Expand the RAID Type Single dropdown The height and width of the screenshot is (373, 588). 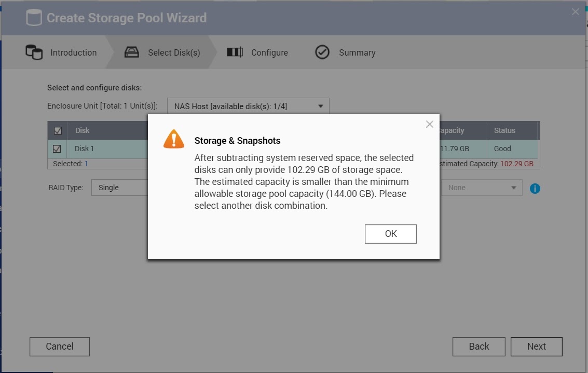[x=119, y=188]
